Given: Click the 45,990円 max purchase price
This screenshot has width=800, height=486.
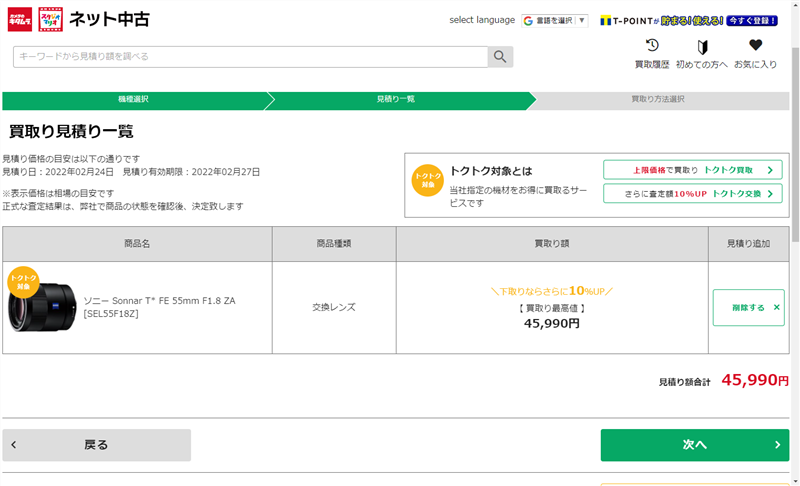Looking at the screenshot, I should 552,323.
